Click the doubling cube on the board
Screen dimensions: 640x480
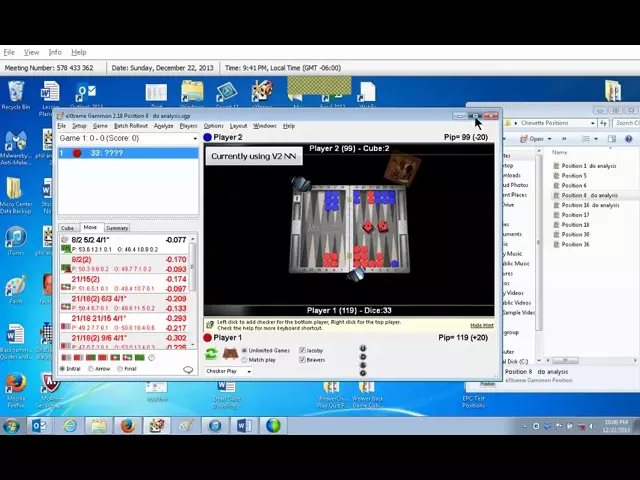click(297, 198)
